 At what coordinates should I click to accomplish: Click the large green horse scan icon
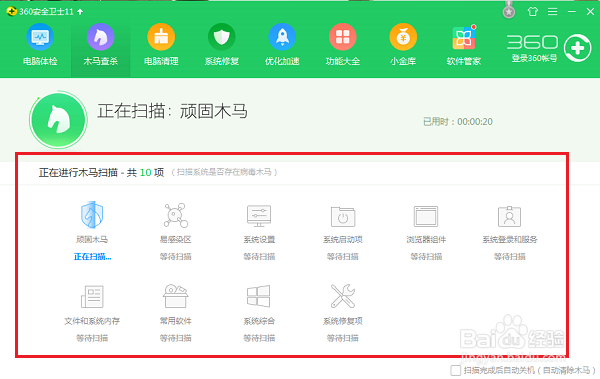pyautogui.click(x=58, y=120)
